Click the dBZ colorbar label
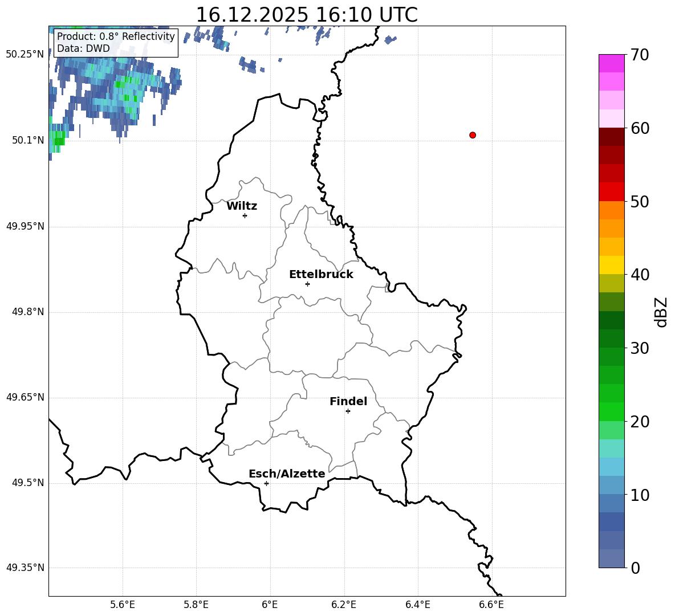 (660, 312)
